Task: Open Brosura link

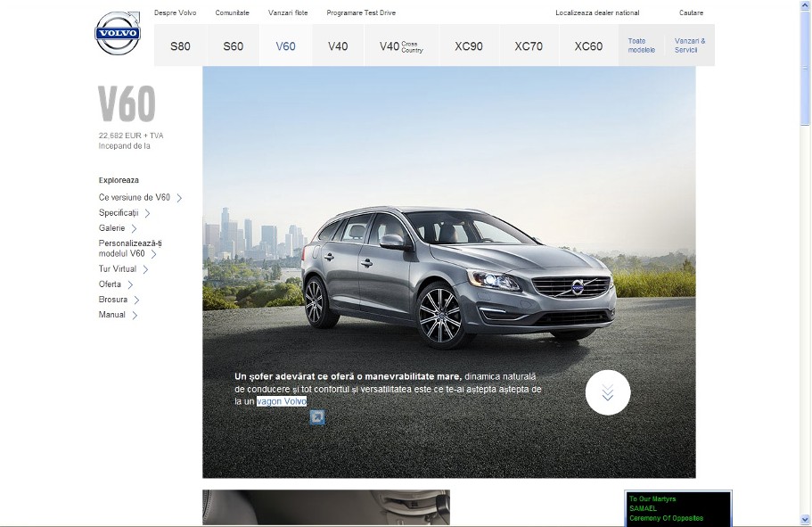Action: [x=113, y=300]
